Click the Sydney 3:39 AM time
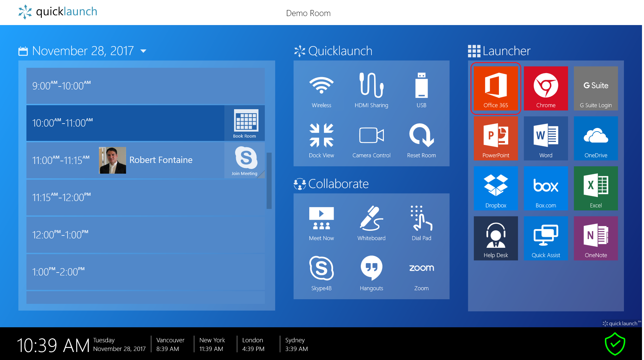 [x=297, y=345]
